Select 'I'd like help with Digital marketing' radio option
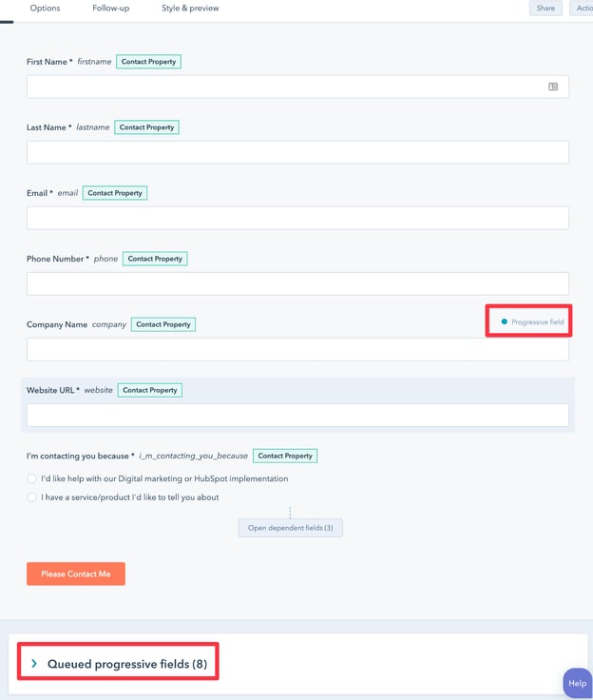 point(32,479)
